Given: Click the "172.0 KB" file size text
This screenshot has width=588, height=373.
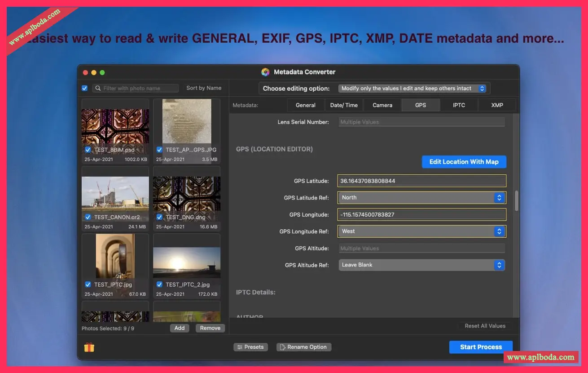Looking at the screenshot, I should 208,294.
